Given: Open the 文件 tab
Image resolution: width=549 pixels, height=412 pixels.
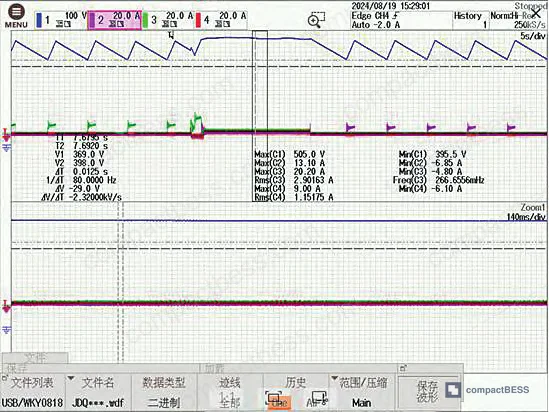Looking at the screenshot, I should click(35, 357).
